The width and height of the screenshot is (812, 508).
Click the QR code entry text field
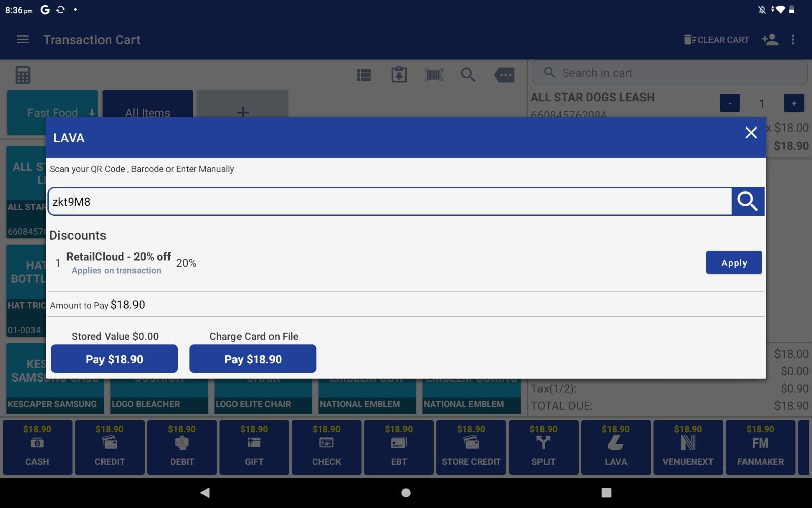(x=389, y=202)
